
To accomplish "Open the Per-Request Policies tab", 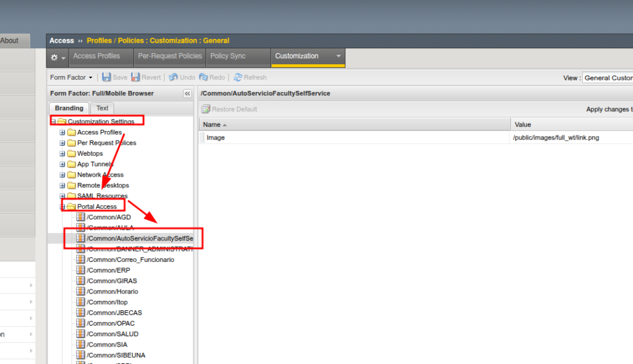I will 170,56.
